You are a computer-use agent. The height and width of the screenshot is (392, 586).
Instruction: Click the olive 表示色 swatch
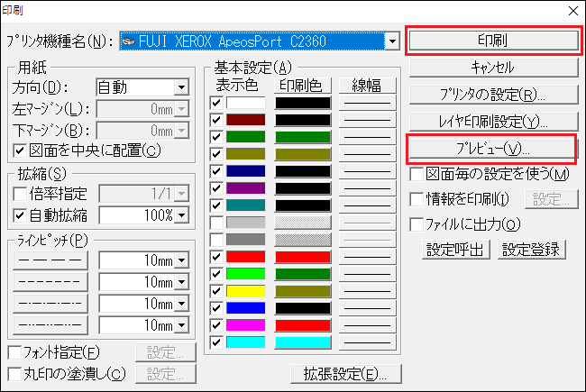pos(245,154)
